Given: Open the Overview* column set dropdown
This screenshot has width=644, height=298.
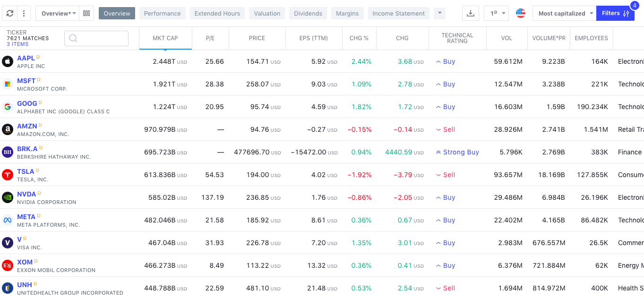Looking at the screenshot, I should [58, 13].
